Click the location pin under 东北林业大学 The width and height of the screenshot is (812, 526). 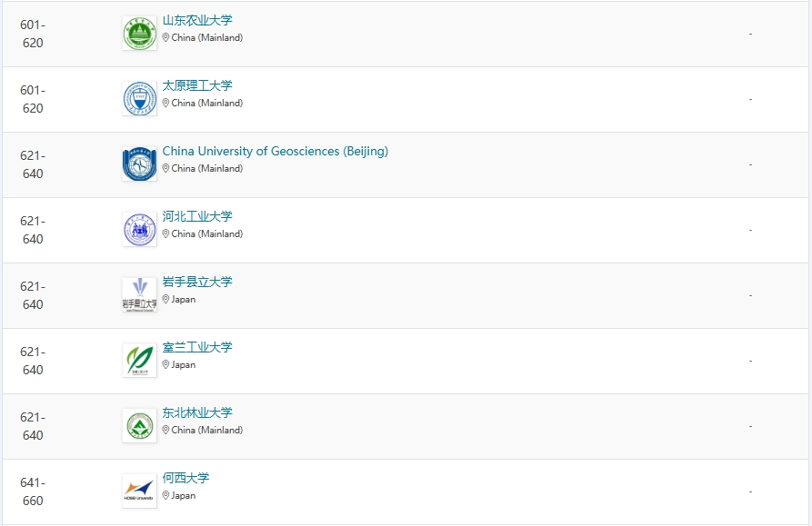click(x=165, y=430)
